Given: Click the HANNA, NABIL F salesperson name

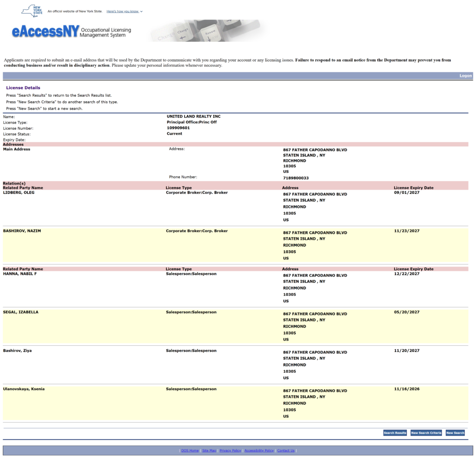Looking at the screenshot, I should 20,274.
